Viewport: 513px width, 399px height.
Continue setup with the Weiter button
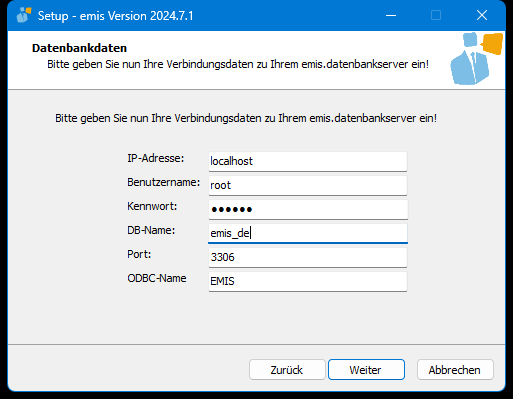[366, 370]
